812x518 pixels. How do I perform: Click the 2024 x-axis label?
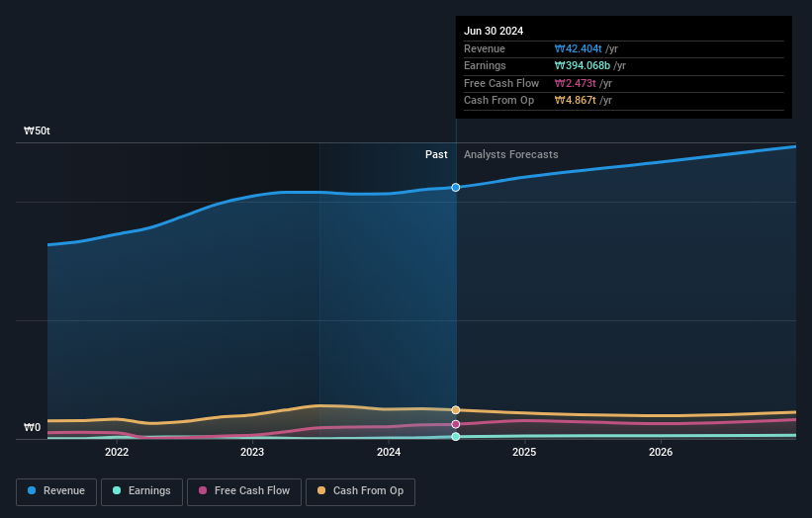[389, 452]
